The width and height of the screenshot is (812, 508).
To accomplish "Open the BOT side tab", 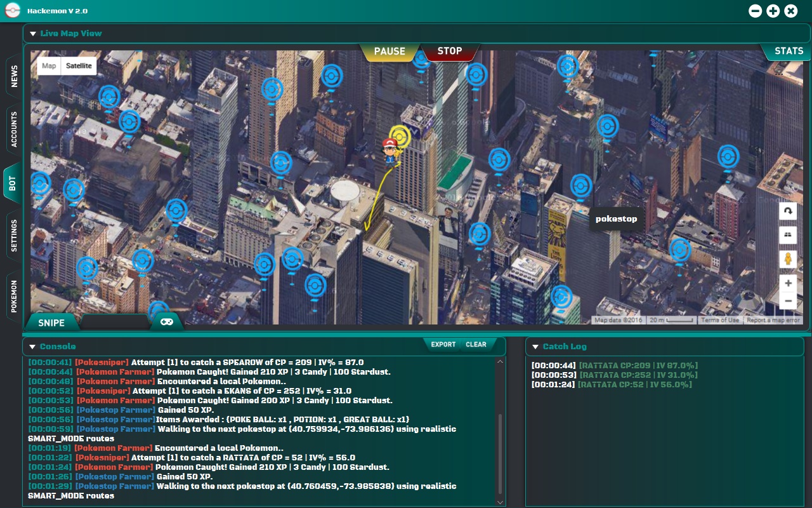I will 13,183.
